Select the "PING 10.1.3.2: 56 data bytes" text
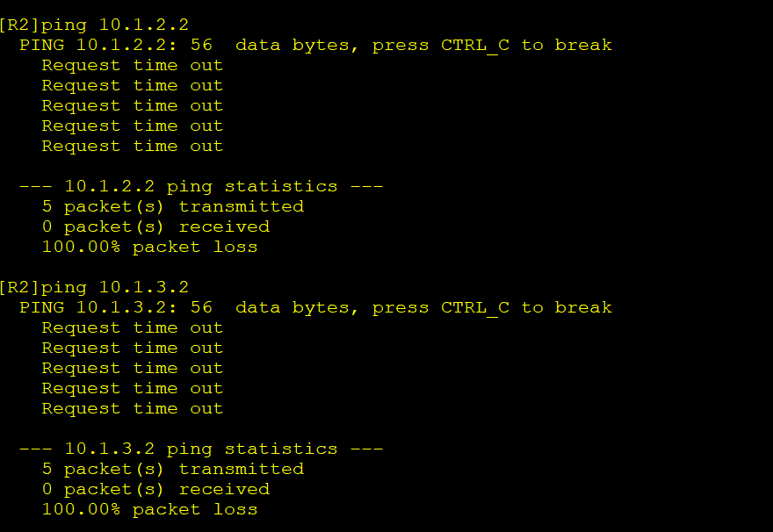Viewport: 773px width, 532px height. 185,308
